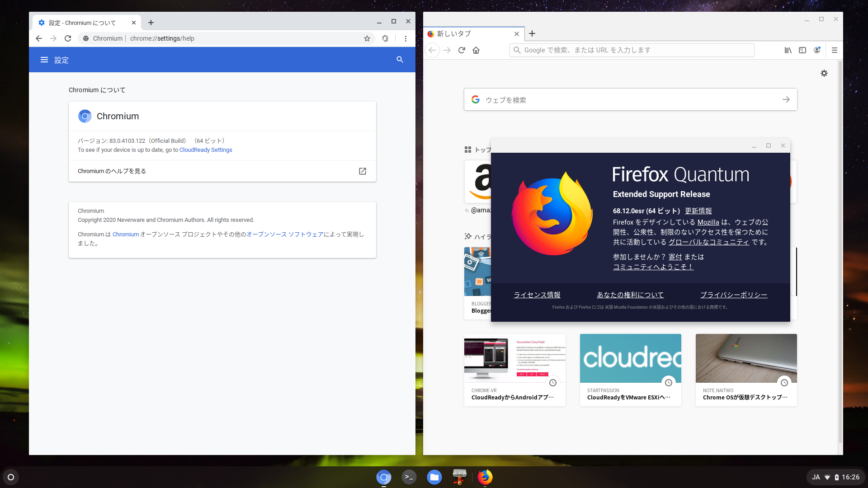This screenshot has width=868, height=488.
Task: Open Chromium three-dot menu
Action: point(406,38)
